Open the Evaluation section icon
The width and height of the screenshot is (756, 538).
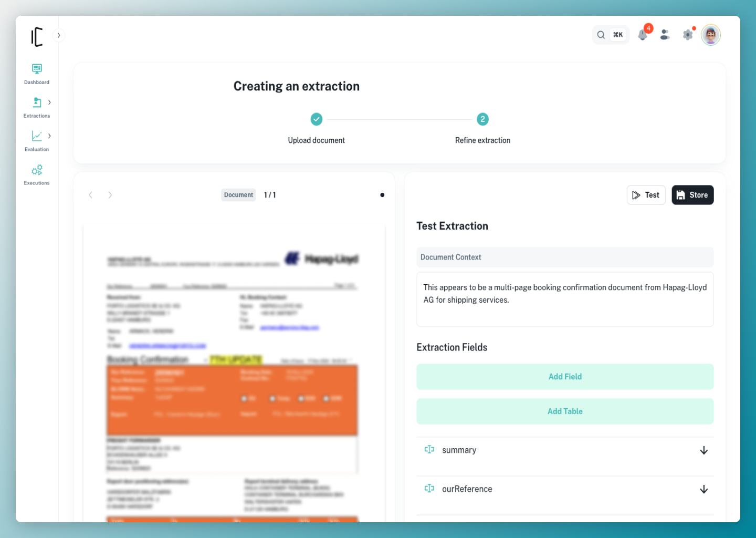37,136
